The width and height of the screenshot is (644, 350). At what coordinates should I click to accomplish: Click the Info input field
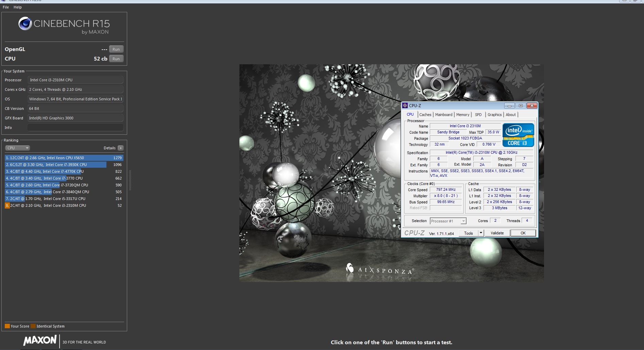(x=75, y=128)
